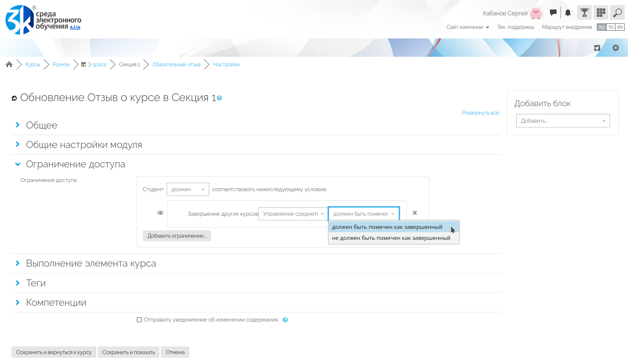
Task: Click the 'Развернуть всё' link
Action: (480, 113)
